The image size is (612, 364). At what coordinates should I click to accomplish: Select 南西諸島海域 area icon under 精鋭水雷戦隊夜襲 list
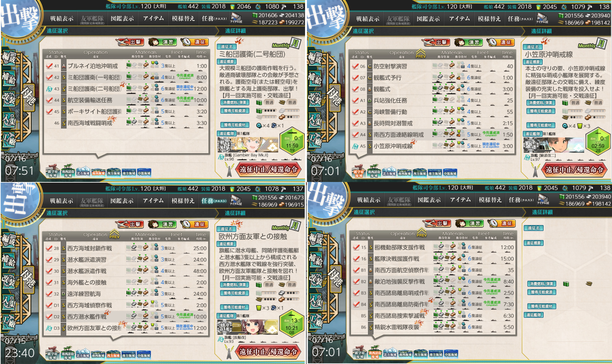point(375,354)
